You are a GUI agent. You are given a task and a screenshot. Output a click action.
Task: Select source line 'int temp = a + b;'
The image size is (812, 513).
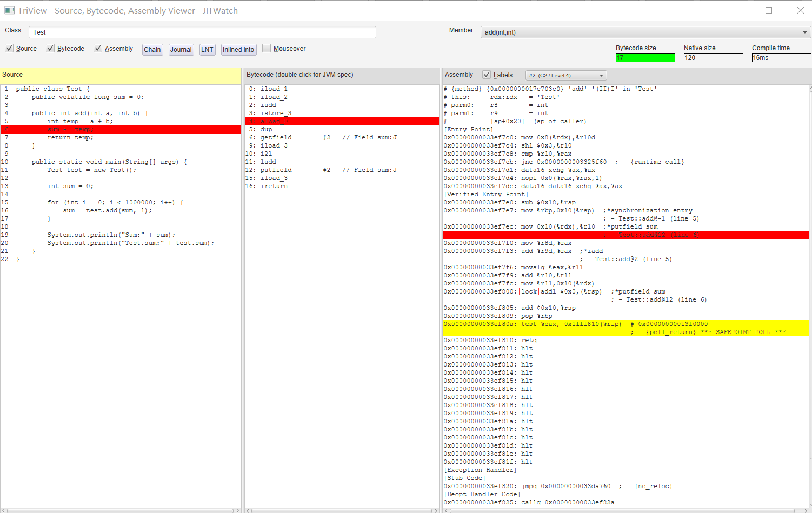pyautogui.click(x=80, y=121)
